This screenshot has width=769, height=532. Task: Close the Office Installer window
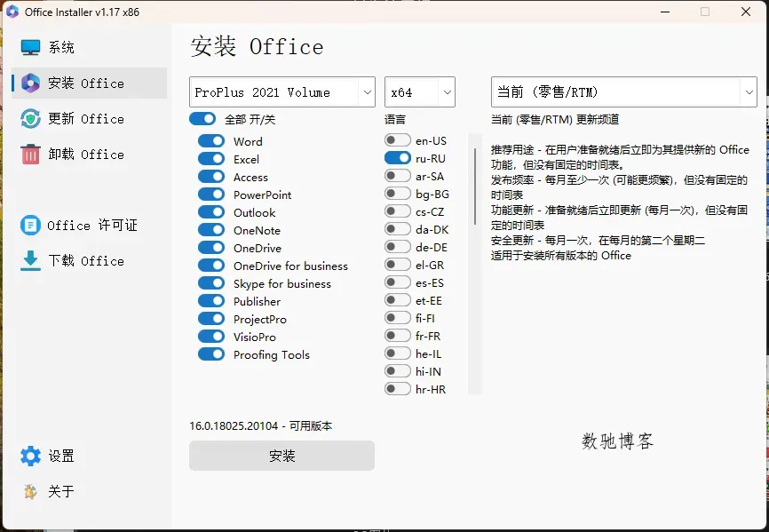tap(746, 12)
